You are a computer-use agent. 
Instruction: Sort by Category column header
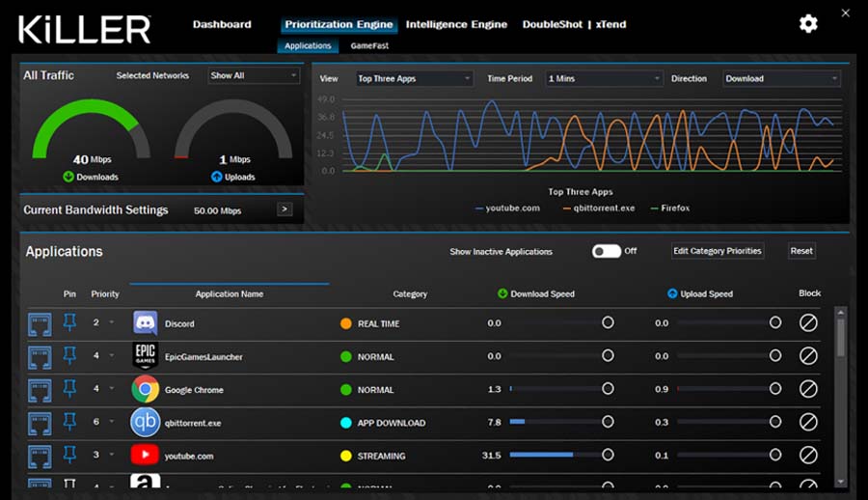coord(410,293)
